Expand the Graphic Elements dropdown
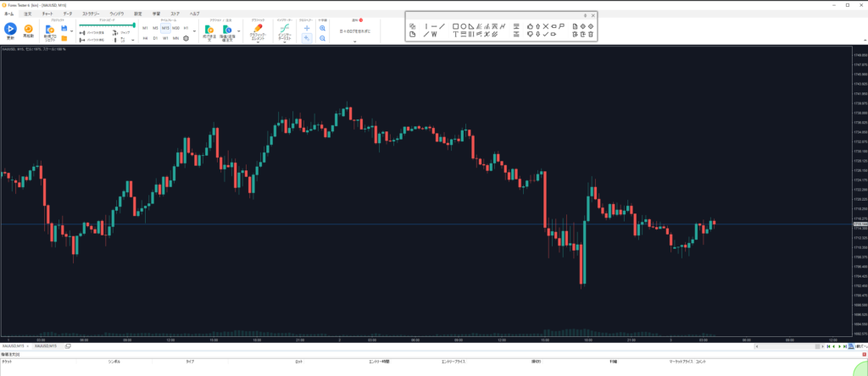Screen dimensions: 868x376 point(258,41)
